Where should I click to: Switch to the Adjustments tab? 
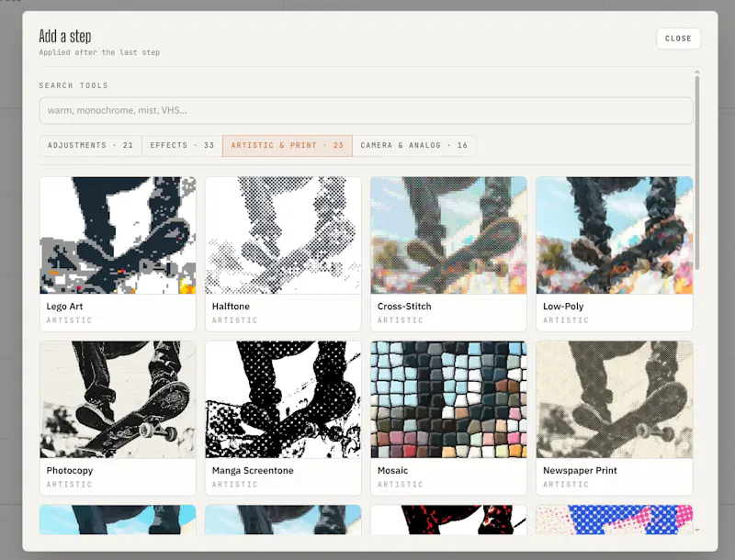click(90, 146)
